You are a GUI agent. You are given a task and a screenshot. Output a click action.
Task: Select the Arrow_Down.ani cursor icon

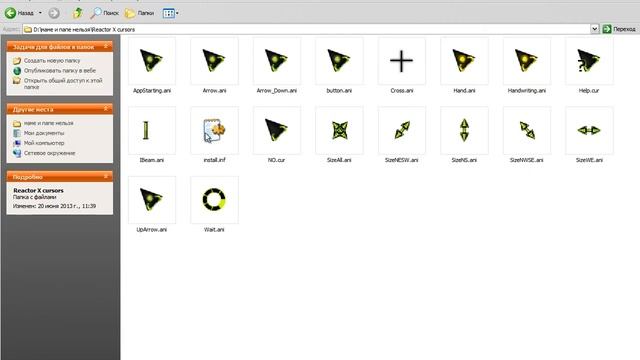pyautogui.click(x=277, y=61)
